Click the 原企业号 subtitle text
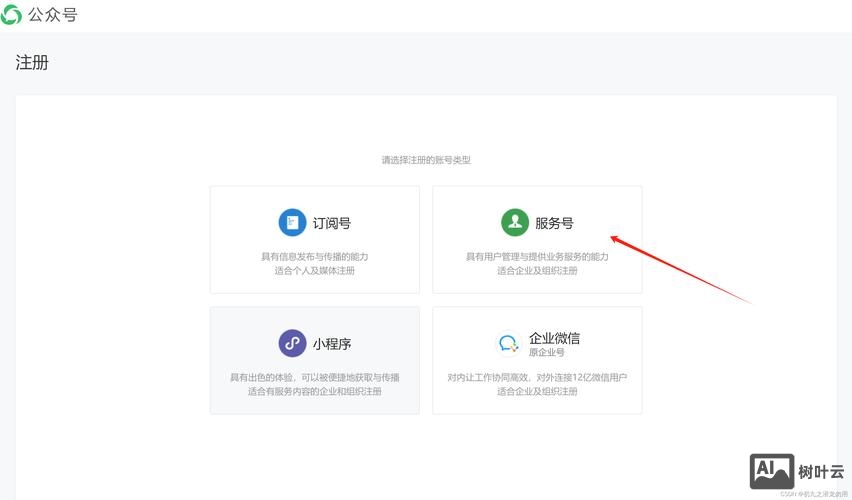This screenshot has width=852, height=500. (547, 353)
